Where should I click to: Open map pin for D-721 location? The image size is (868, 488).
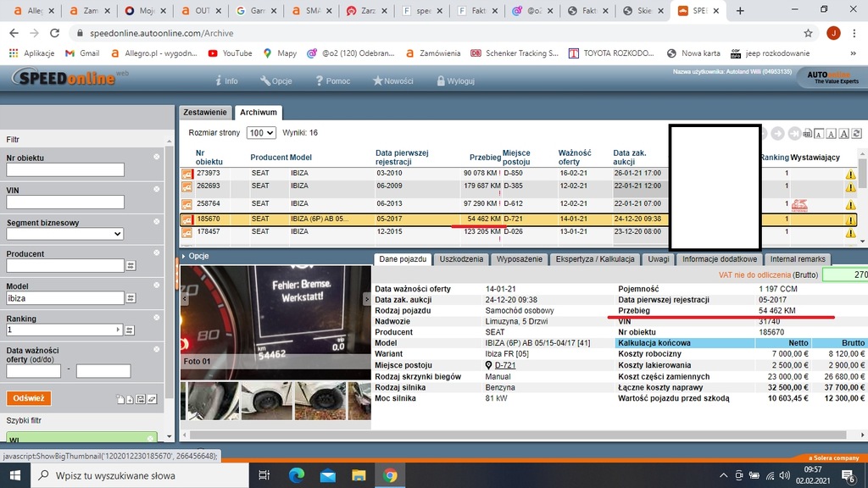click(488, 365)
